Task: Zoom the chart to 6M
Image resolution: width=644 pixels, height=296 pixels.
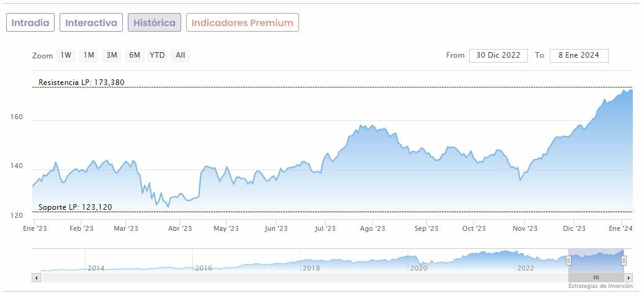Action: pos(135,55)
